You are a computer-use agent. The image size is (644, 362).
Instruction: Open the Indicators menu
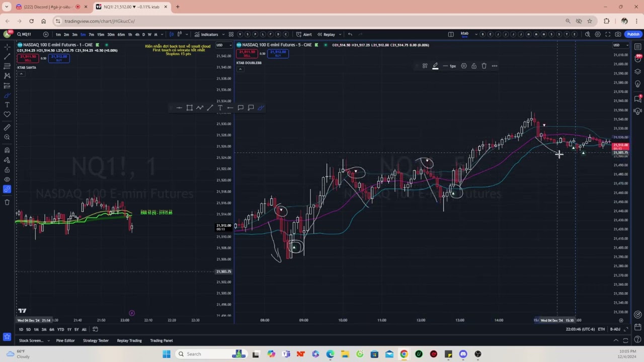[x=206, y=34]
